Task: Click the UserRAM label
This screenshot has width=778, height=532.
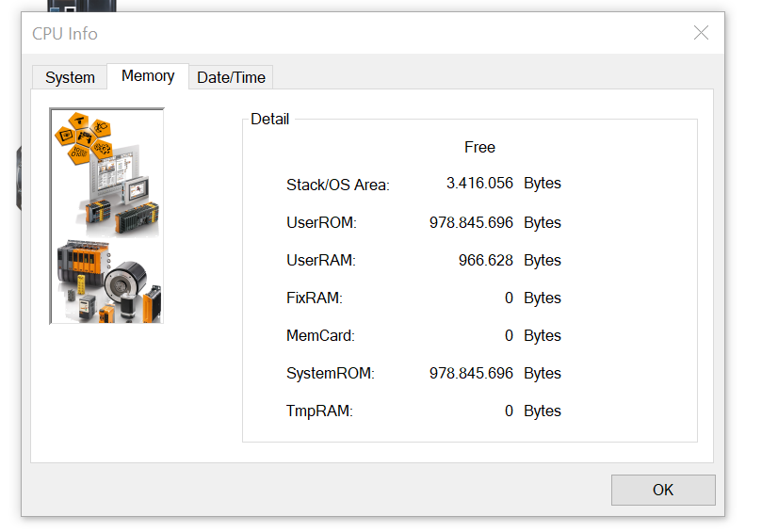Action: tap(321, 260)
